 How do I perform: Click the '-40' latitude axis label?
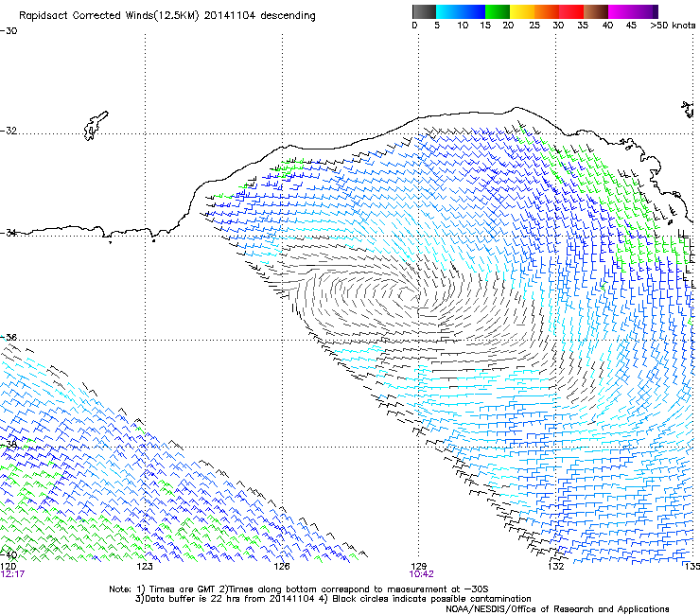[9, 555]
